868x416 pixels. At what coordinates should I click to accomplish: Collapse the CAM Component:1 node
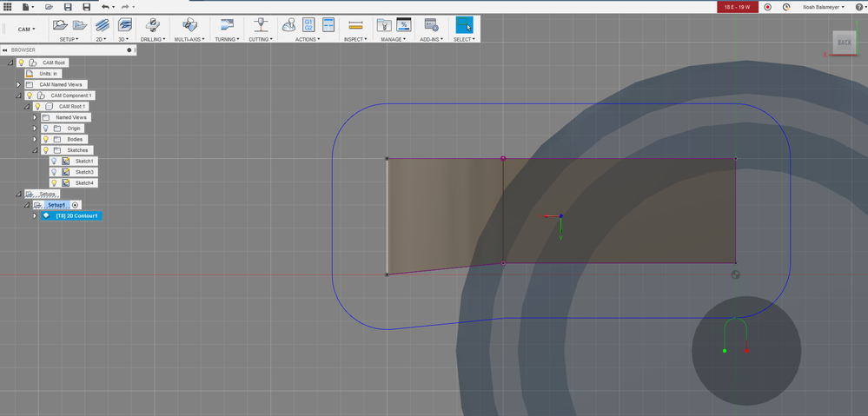pos(19,96)
